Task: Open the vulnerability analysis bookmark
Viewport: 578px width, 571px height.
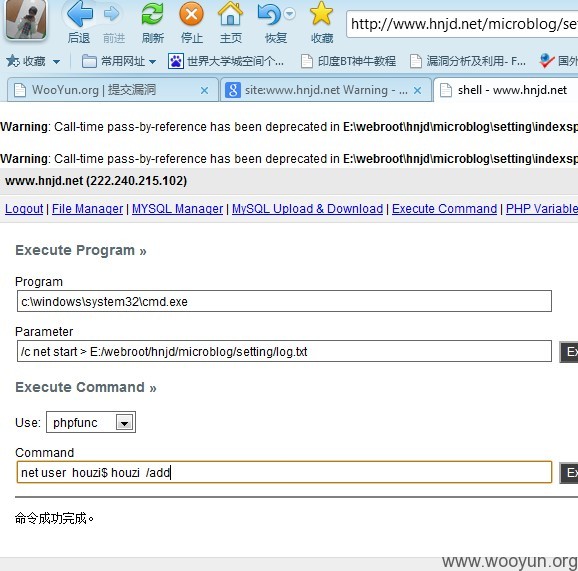Action: pos(468,61)
